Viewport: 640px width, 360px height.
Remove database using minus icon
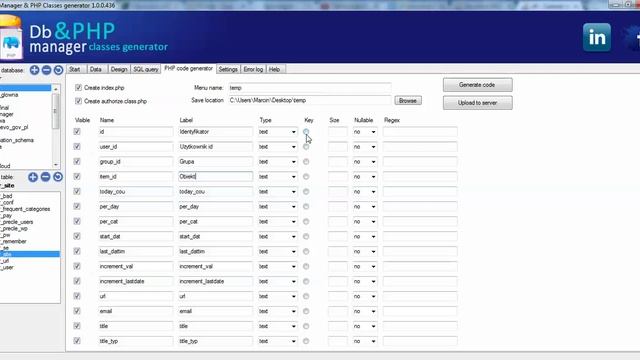[47, 70]
